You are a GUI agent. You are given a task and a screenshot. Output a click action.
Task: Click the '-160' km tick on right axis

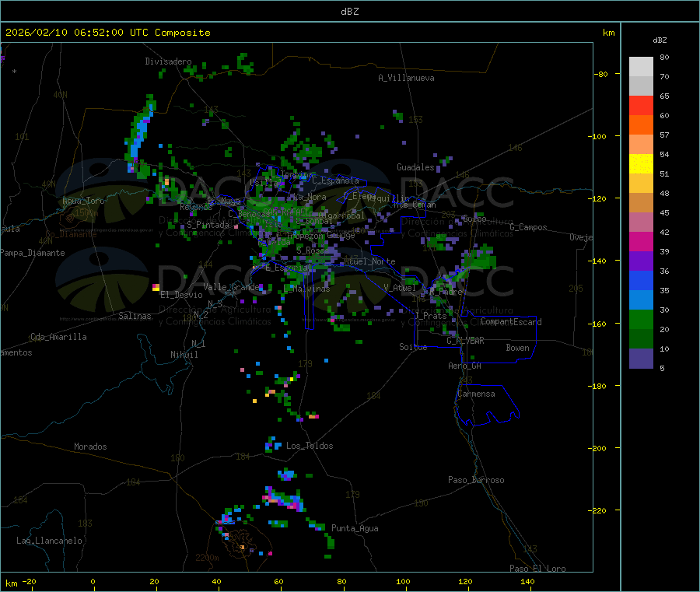coord(599,324)
